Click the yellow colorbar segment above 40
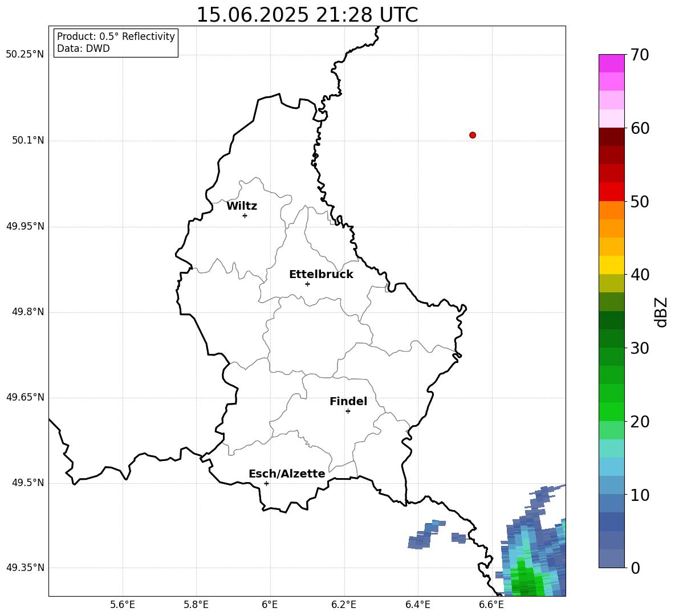This screenshot has height=616, width=675. (611, 265)
